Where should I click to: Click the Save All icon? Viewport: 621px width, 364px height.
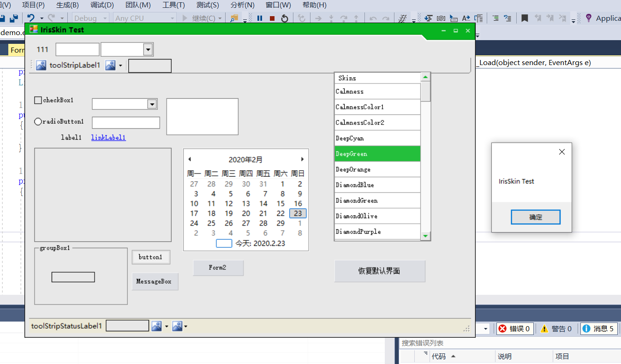pyautogui.click(x=14, y=18)
